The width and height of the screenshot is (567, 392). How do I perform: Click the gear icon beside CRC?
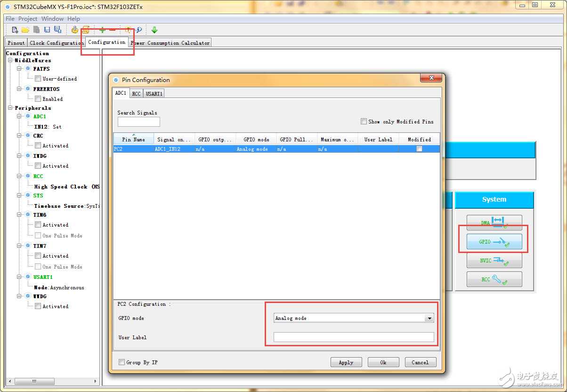pyautogui.click(x=28, y=135)
